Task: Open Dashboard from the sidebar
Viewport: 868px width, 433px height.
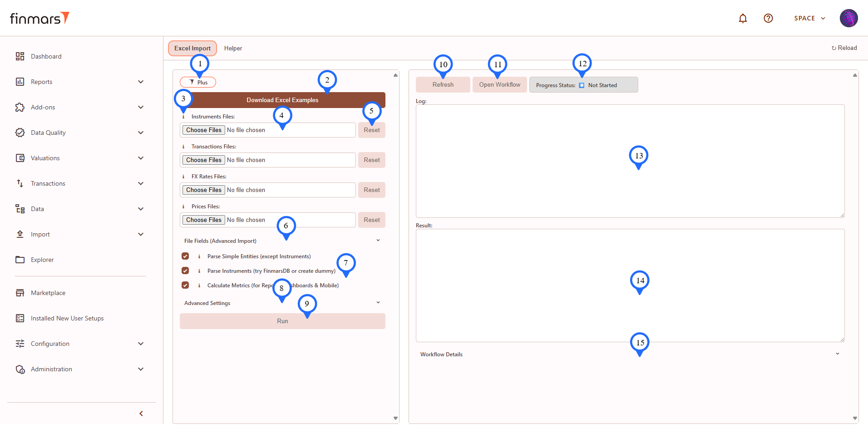Action: click(46, 56)
